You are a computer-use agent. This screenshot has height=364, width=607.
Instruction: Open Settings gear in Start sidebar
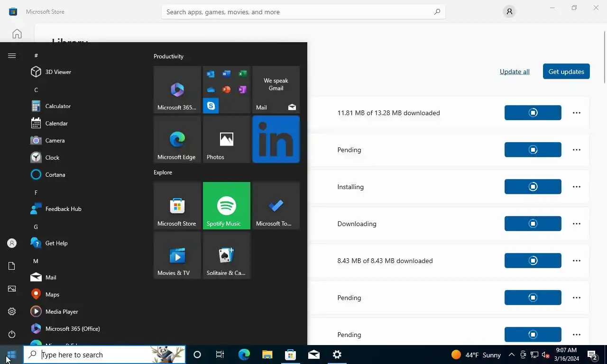pyautogui.click(x=12, y=311)
